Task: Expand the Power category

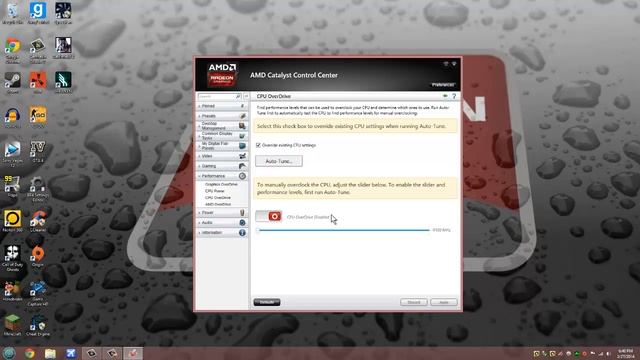Action: pos(222,213)
